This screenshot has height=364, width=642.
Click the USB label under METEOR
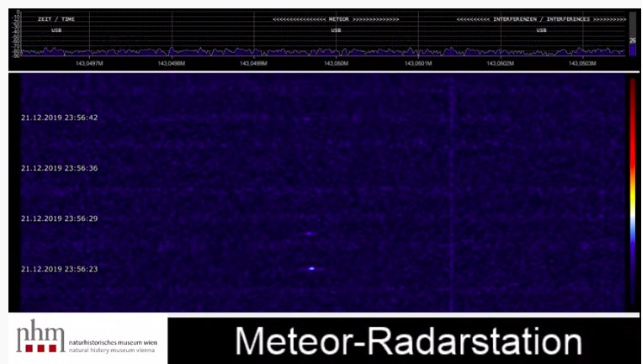(336, 30)
